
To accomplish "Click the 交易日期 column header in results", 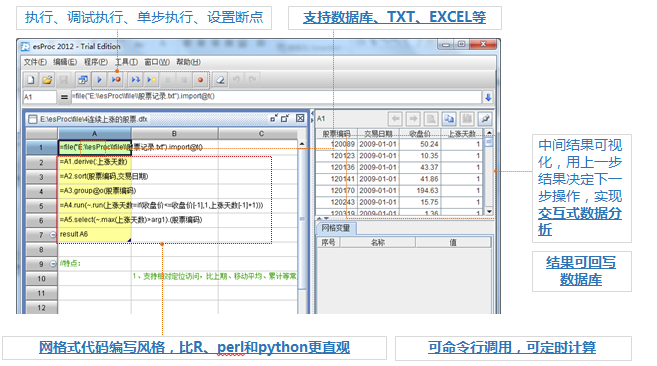I will pyautogui.click(x=378, y=133).
